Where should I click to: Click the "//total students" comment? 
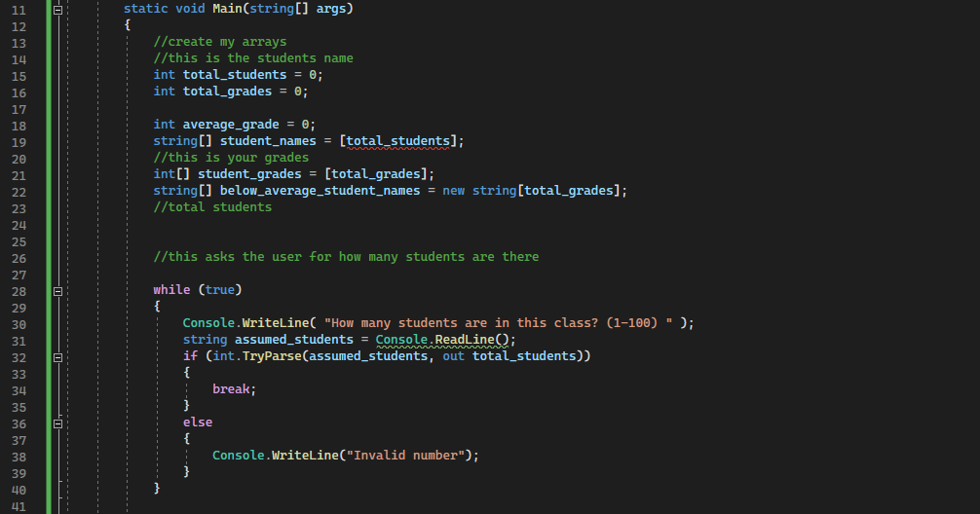tap(212, 207)
